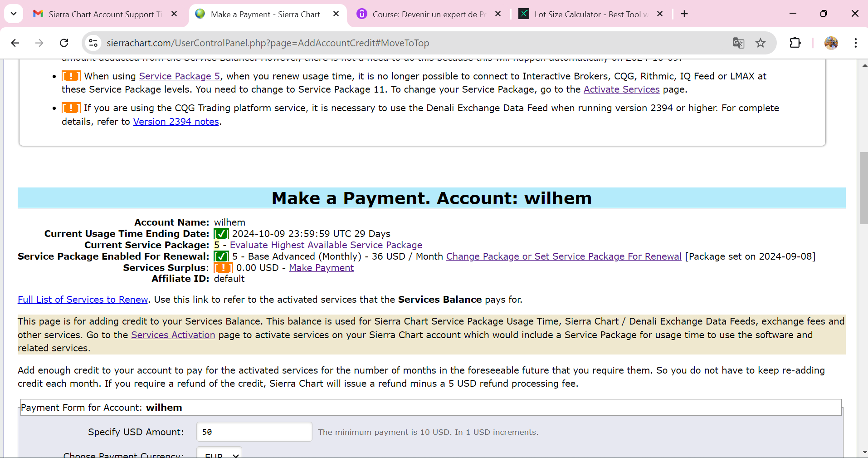Click the warning icon beside Service Package 5 note
Viewport: 868px width, 458px height.
click(x=71, y=76)
